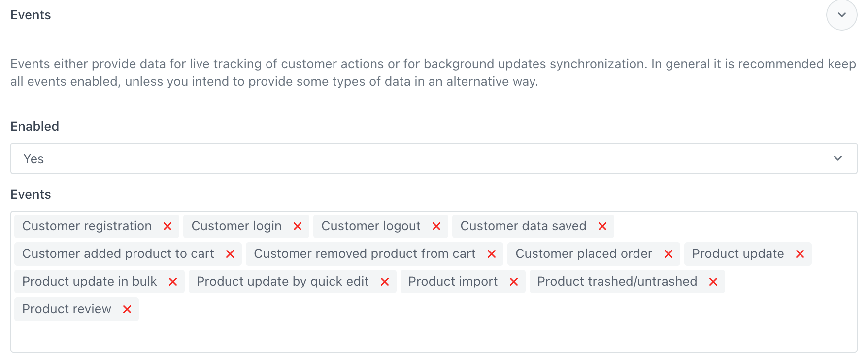868x359 pixels.
Task: Click the Product review tag label
Action: (x=67, y=309)
